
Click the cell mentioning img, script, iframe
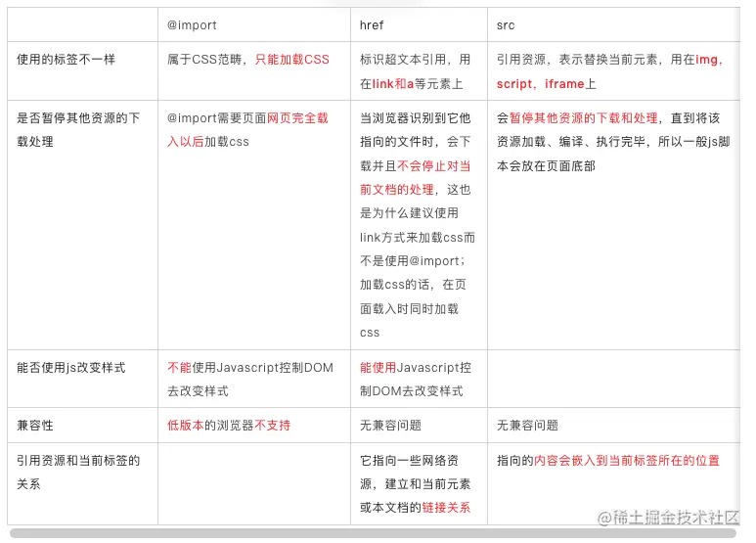click(614, 71)
